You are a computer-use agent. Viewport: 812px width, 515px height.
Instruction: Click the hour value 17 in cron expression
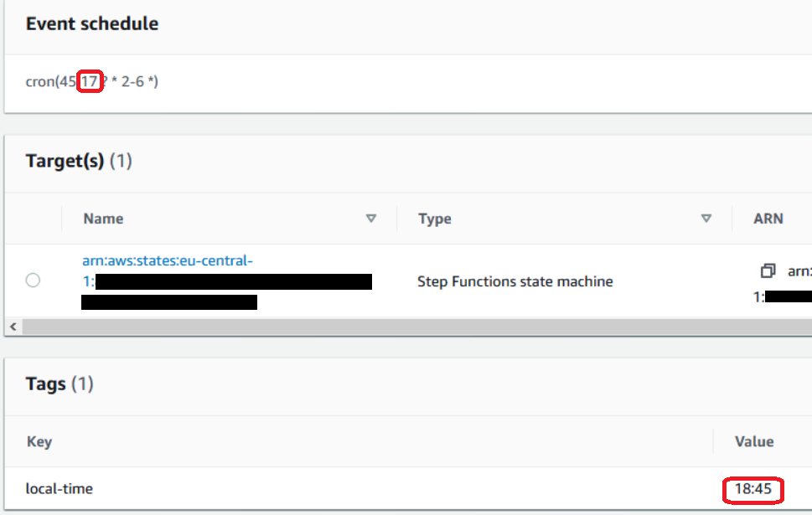[89, 82]
